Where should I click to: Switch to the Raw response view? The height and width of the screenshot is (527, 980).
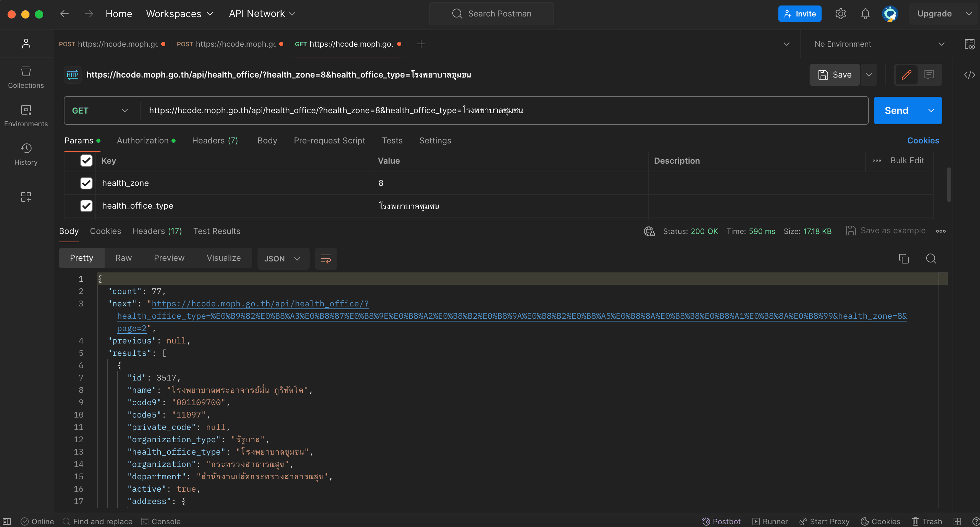(x=123, y=258)
